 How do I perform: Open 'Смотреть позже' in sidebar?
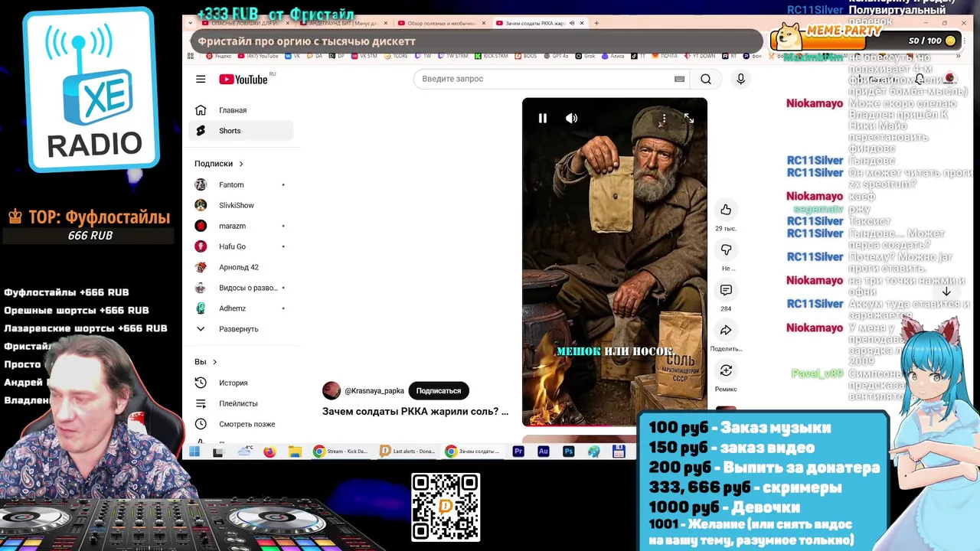click(240, 424)
